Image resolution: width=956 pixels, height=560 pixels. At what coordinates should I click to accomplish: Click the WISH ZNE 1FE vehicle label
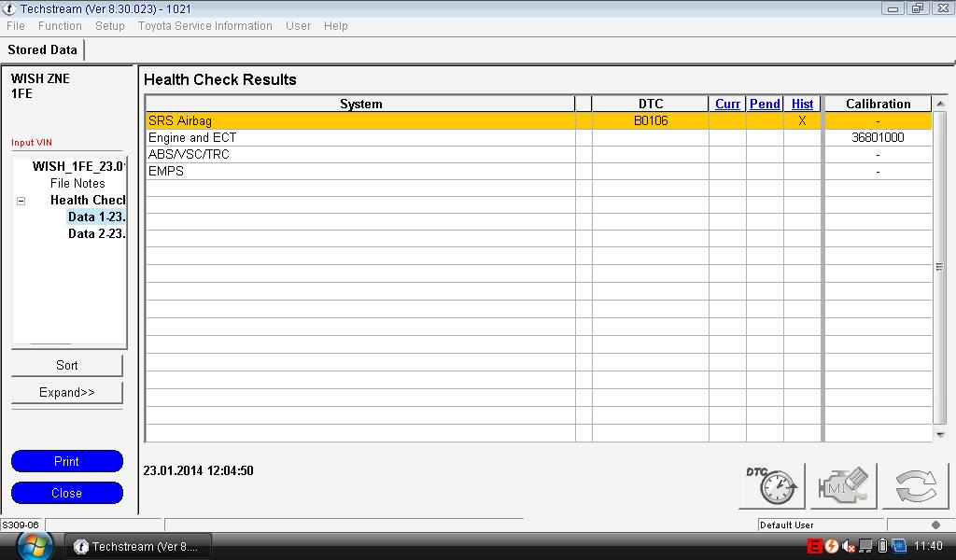tap(40, 86)
